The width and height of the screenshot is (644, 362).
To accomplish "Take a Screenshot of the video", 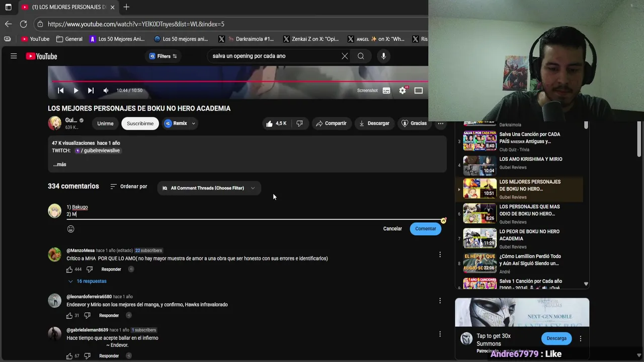I will [x=367, y=90].
